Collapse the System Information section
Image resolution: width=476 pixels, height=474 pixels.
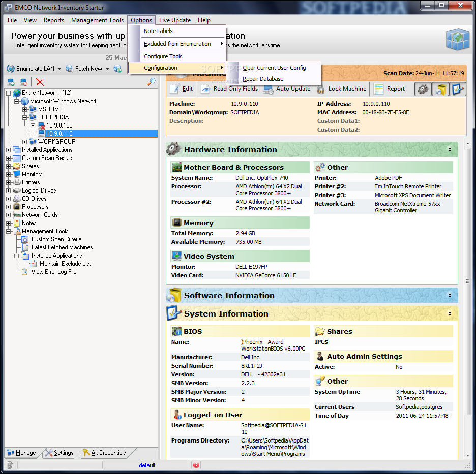pyautogui.click(x=450, y=313)
